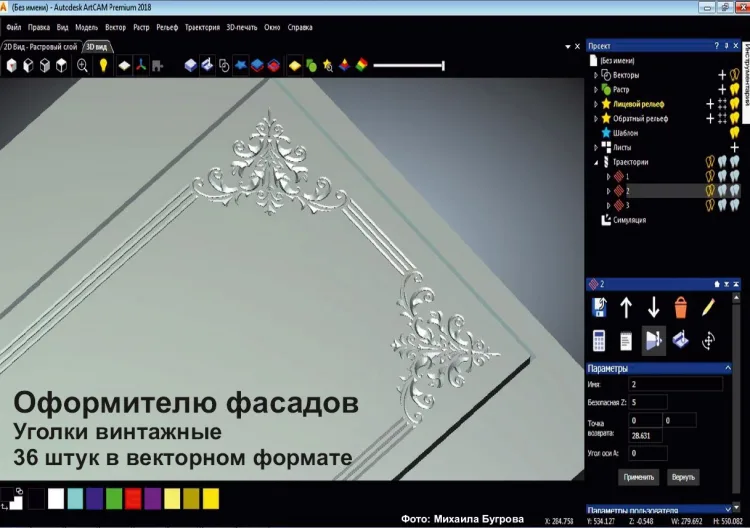Click the save toolpath floppy disk icon
This screenshot has height=528, width=750.
tap(599, 307)
